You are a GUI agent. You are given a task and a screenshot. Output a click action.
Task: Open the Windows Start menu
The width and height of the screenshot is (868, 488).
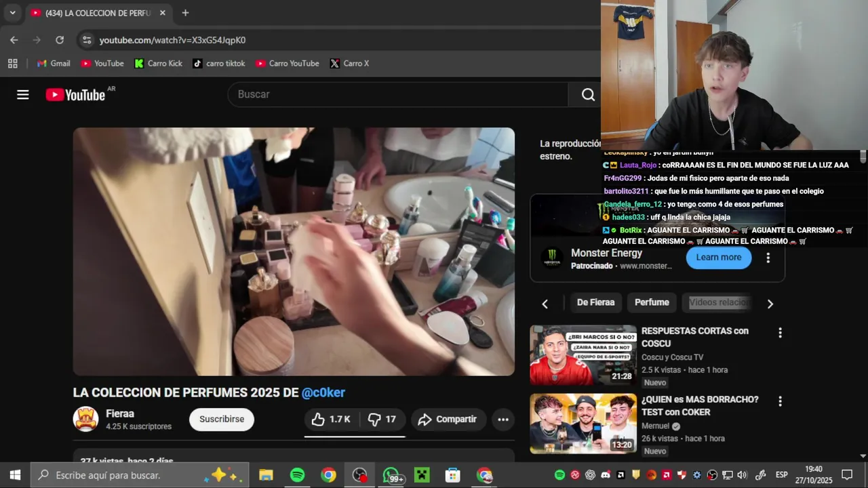click(15, 475)
